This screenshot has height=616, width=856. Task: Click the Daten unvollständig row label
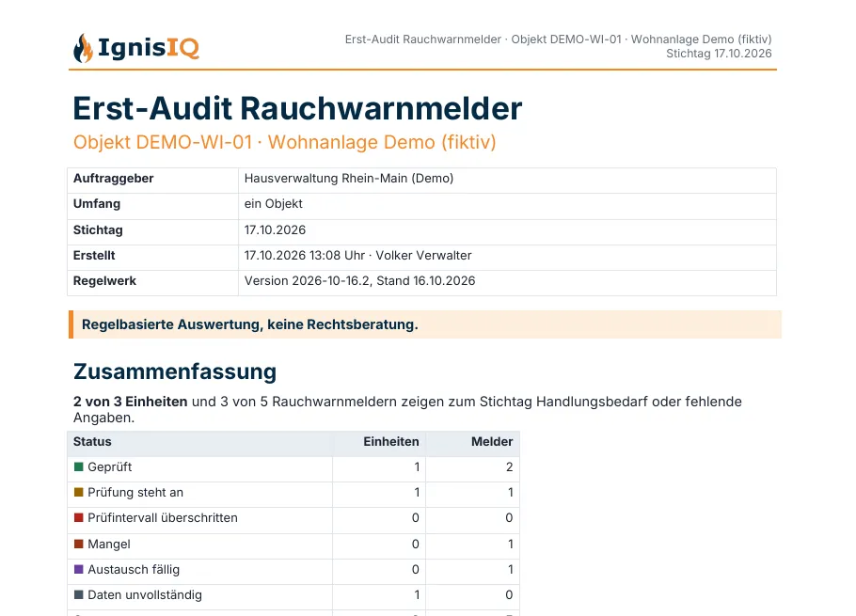coord(145,594)
